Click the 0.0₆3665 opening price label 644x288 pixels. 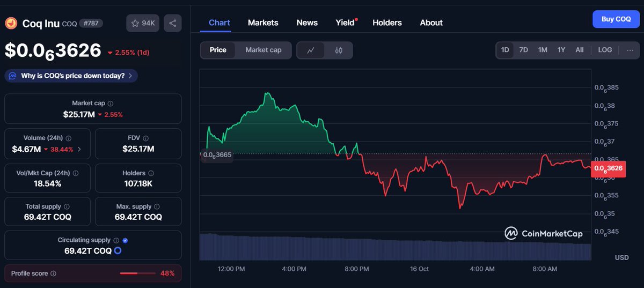tap(217, 154)
